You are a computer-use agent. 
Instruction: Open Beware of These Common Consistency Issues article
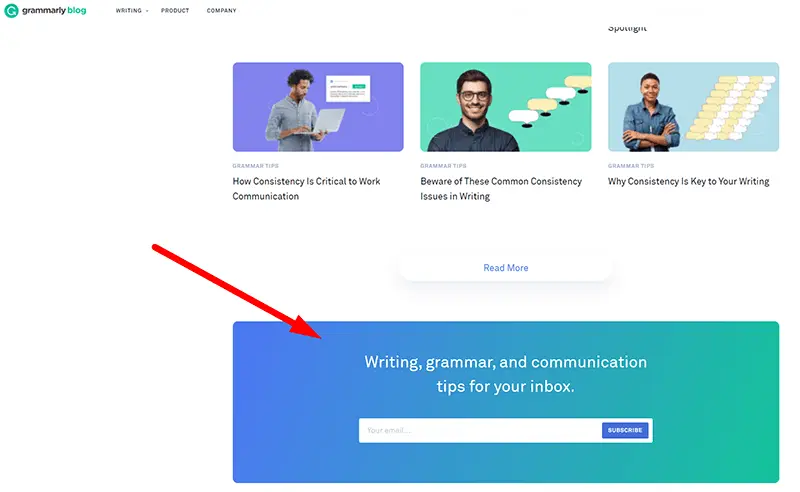point(501,189)
